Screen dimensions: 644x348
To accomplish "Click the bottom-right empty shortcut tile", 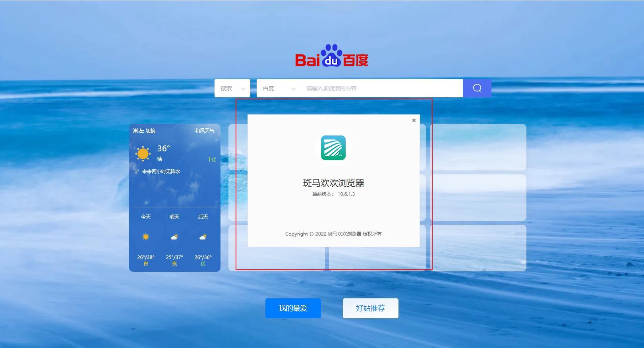I will 478,248.
